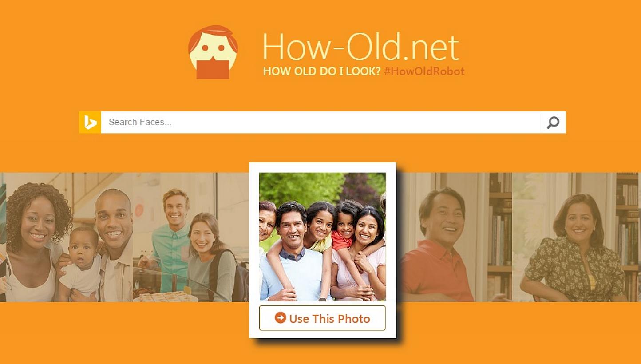
Task: Click the Use This Photo button
Action: click(x=322, y=318)
